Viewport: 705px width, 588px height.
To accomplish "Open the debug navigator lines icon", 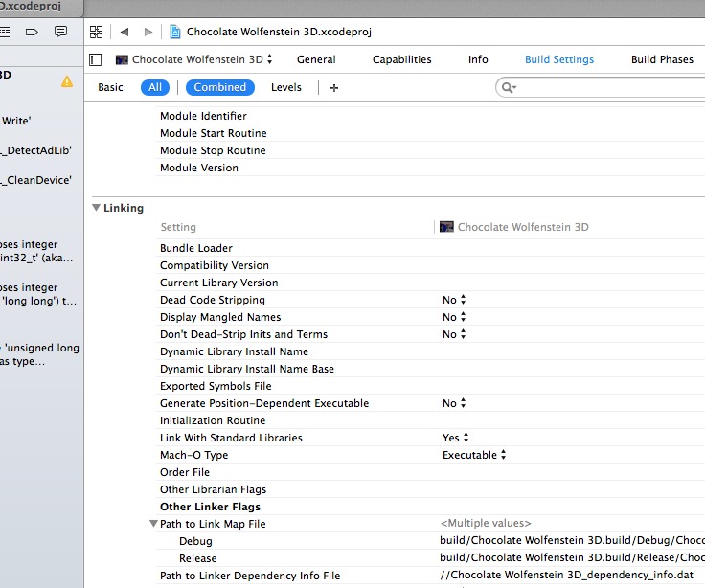I will pyautogui.click(x=5, y=32).
